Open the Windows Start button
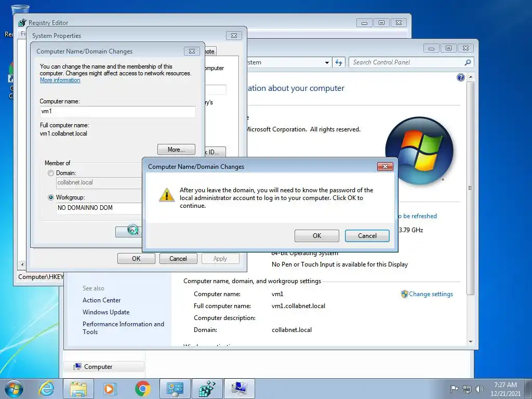 pos(14,389)
